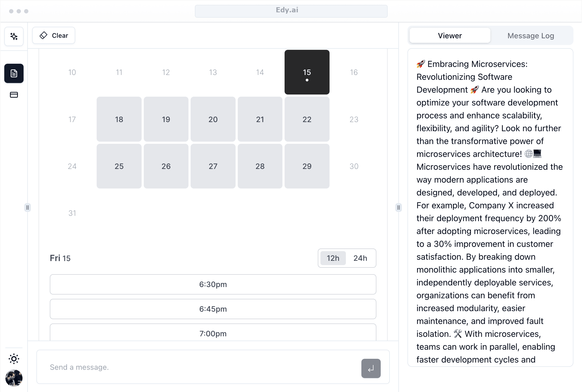Switch to the Message Log tab
Screen dimensions: 582x392
click(x=531, y=36)
